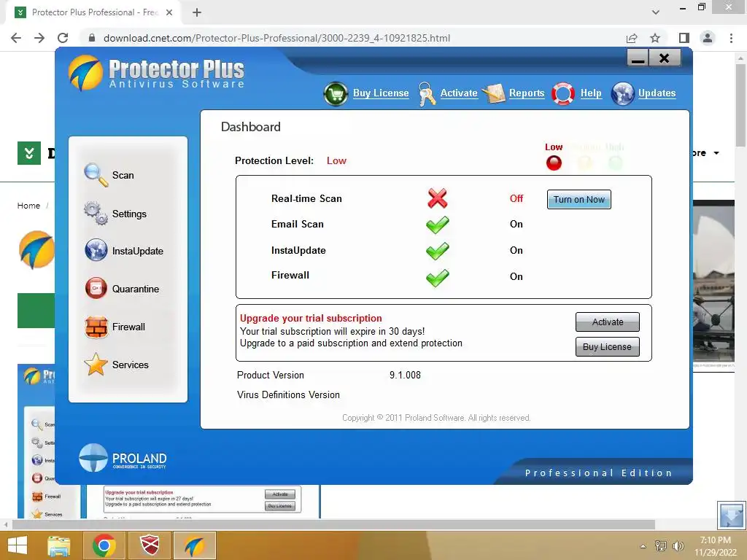Click the network tray icon
The image size is (747, 560).
661,546
